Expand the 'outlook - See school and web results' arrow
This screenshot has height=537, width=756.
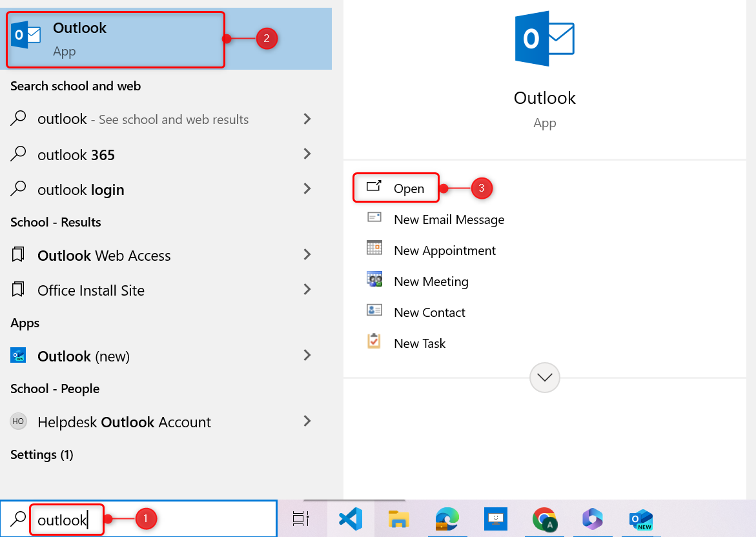pos(307,119)
